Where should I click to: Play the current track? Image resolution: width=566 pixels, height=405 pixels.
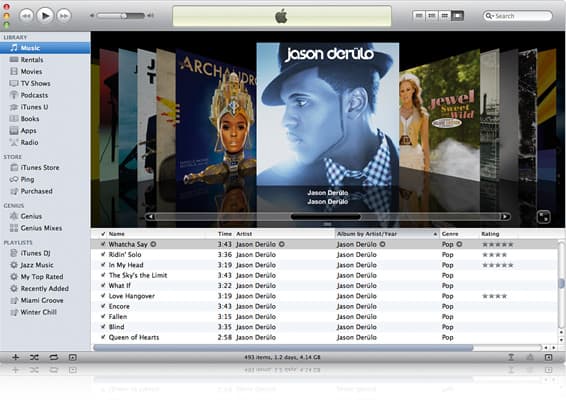[45, 16]
